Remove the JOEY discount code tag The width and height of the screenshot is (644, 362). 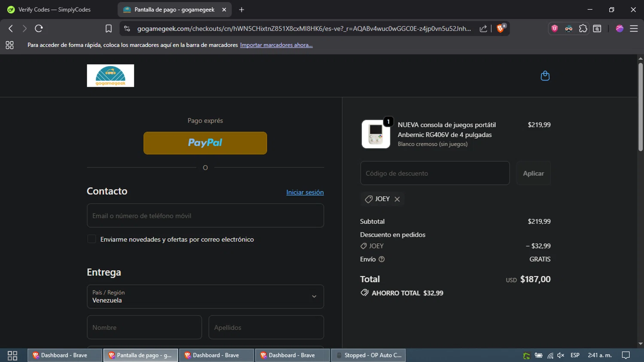[397, 199]
